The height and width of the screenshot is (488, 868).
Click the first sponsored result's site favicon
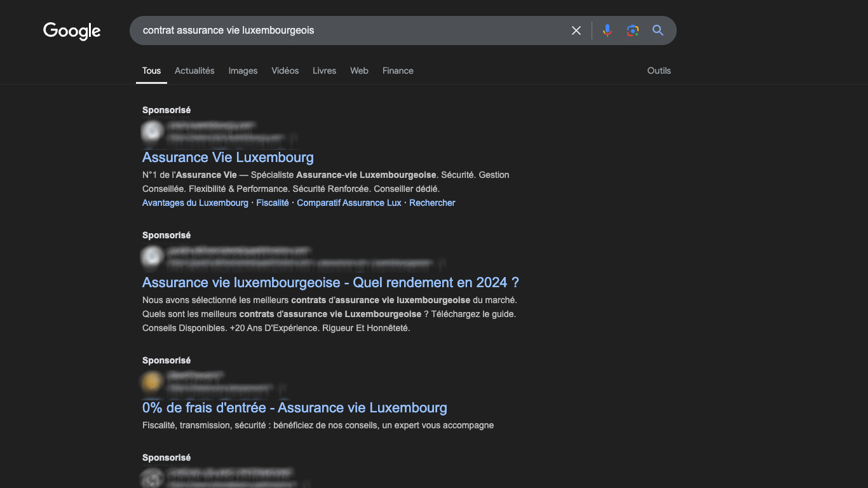(x=152, y=132)
